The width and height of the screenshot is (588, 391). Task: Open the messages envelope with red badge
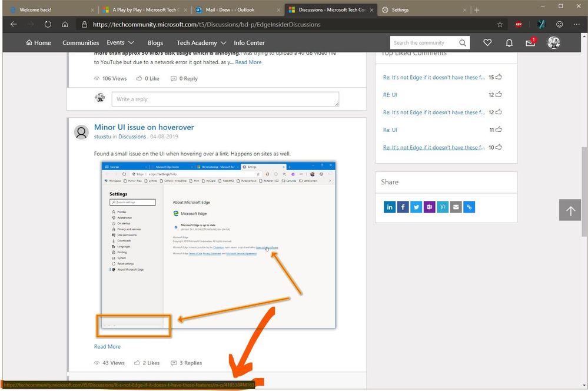pos(531,42)
